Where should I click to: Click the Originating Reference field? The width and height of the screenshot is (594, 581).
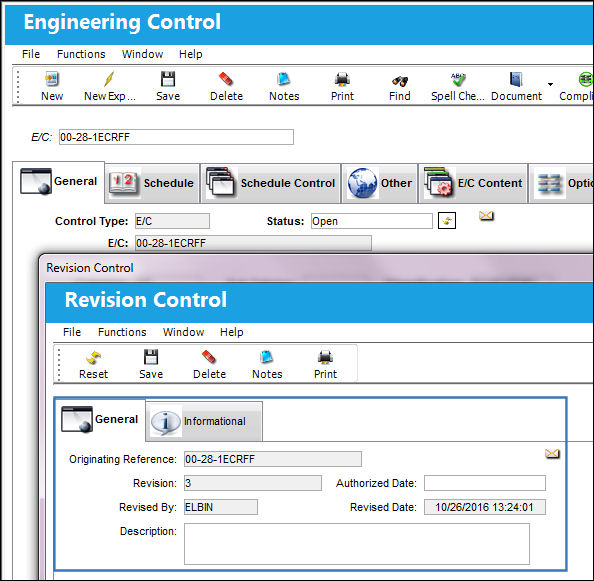tap(273, 459)
